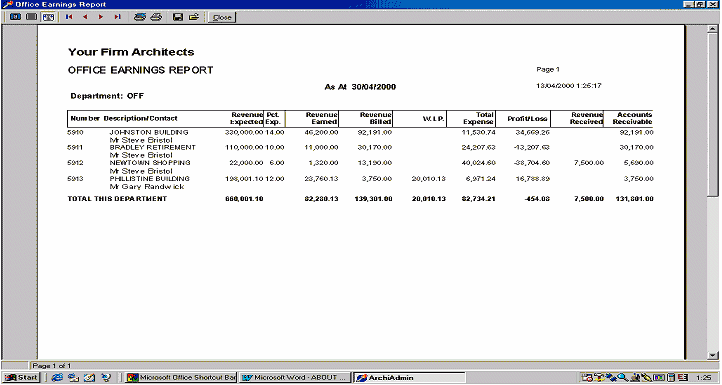Click total profit/loss value -454.08

tap(537, 198)
